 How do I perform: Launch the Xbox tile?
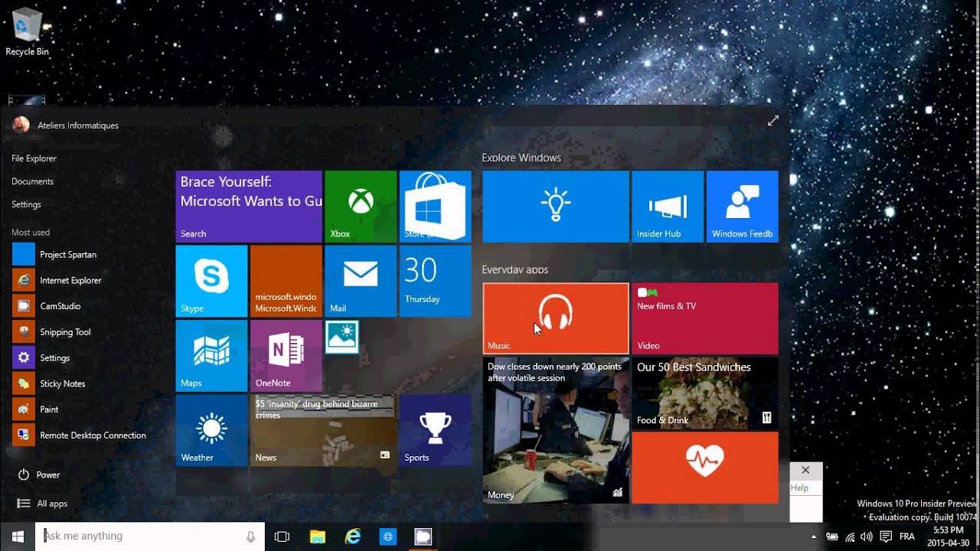click(x=361, y=206)
